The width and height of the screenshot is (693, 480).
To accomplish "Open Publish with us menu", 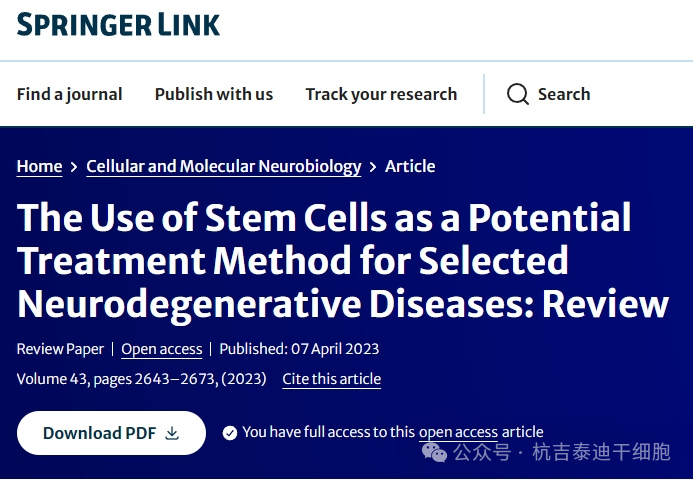I will pos(213,94).
